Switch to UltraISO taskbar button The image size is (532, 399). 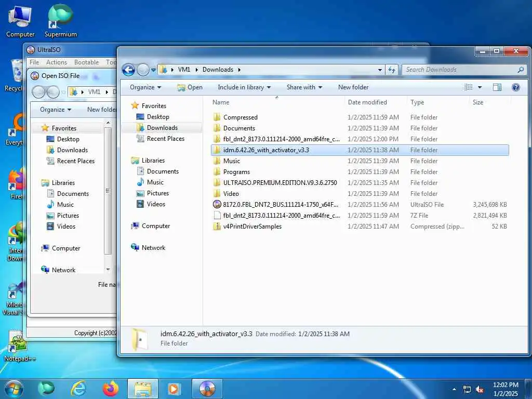point(207,389)
